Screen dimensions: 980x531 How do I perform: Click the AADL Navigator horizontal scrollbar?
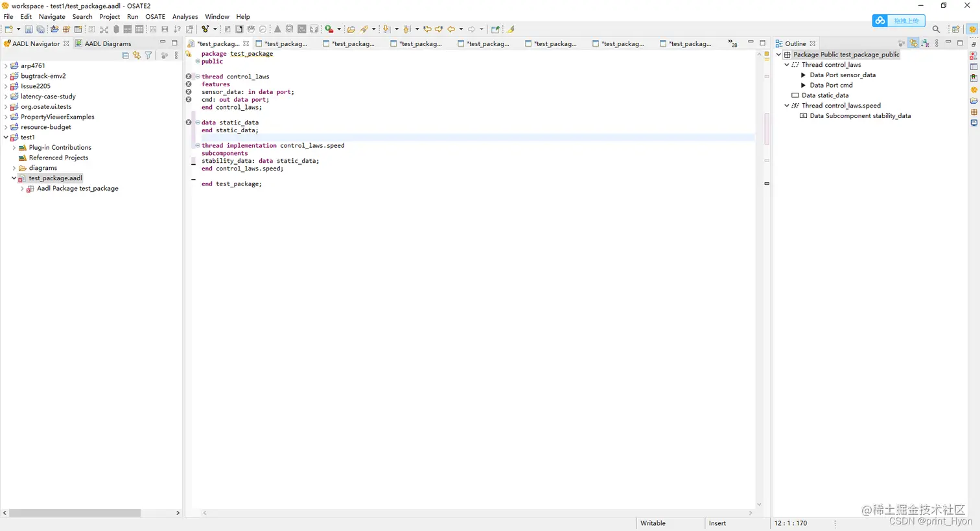[75, 513]
